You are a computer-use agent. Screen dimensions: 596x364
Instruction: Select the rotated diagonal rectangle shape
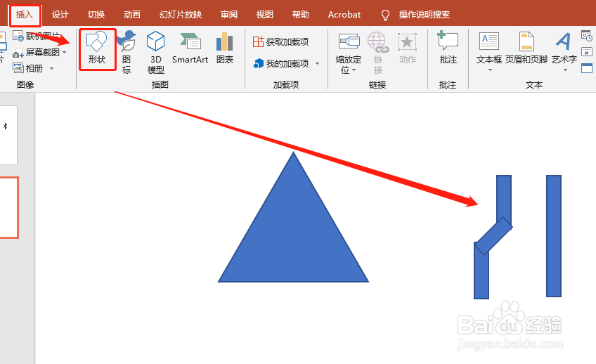[x=493, y=235]
